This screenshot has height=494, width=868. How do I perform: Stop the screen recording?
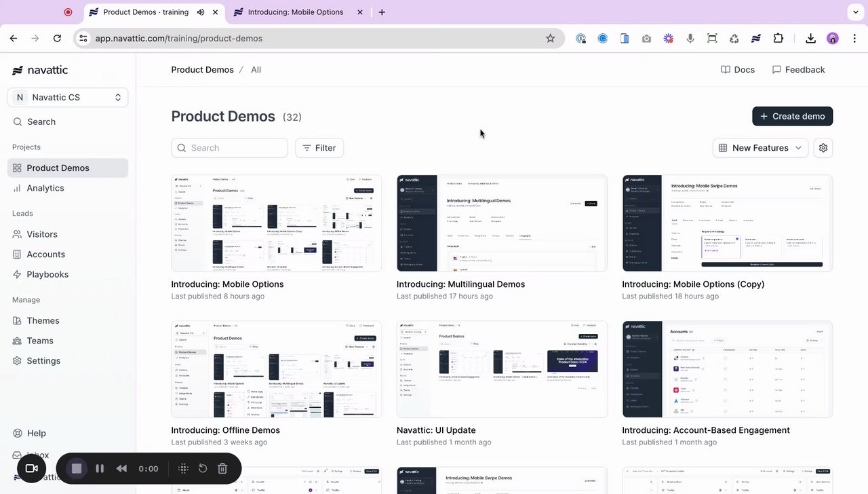77,468
